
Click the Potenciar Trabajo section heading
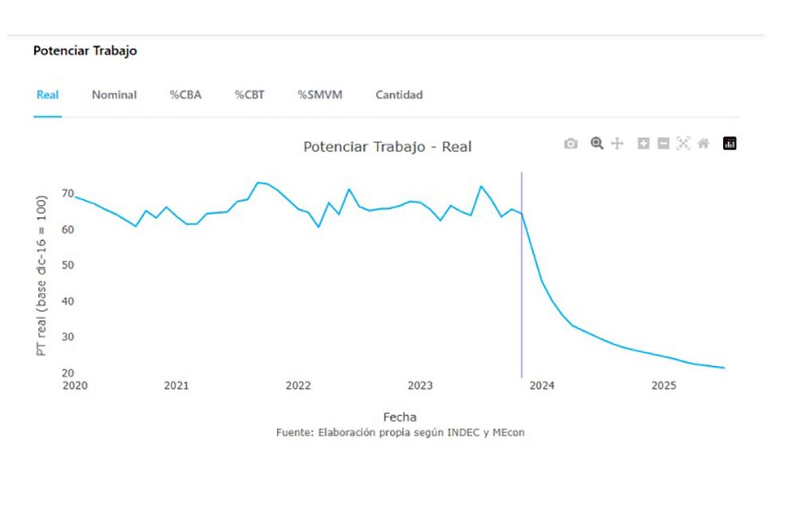click(85, 51)
